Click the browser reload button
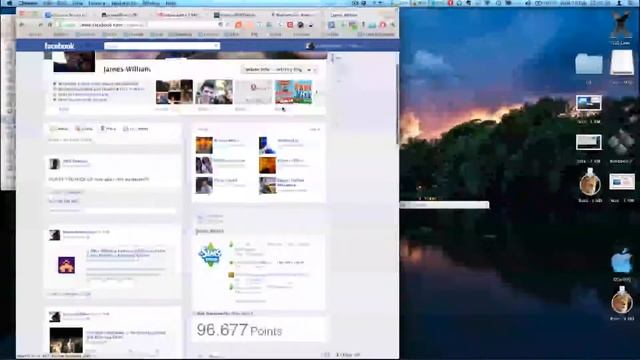This screenshot has height=360, width=640. 40,25
